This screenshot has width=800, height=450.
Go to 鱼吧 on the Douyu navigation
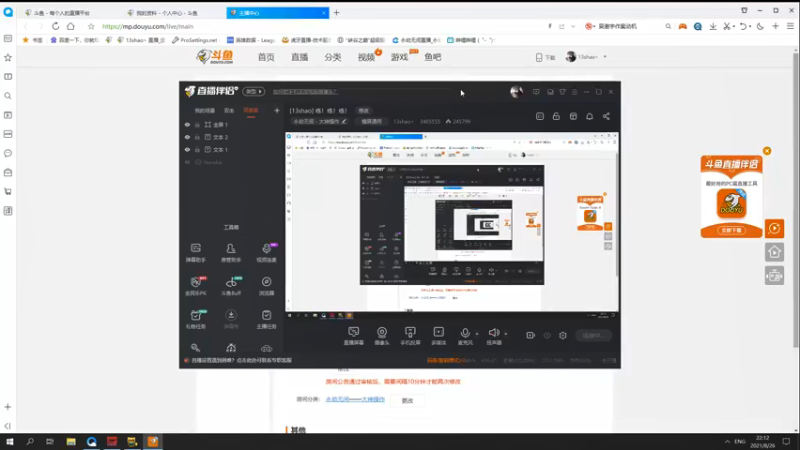(433, 57)
